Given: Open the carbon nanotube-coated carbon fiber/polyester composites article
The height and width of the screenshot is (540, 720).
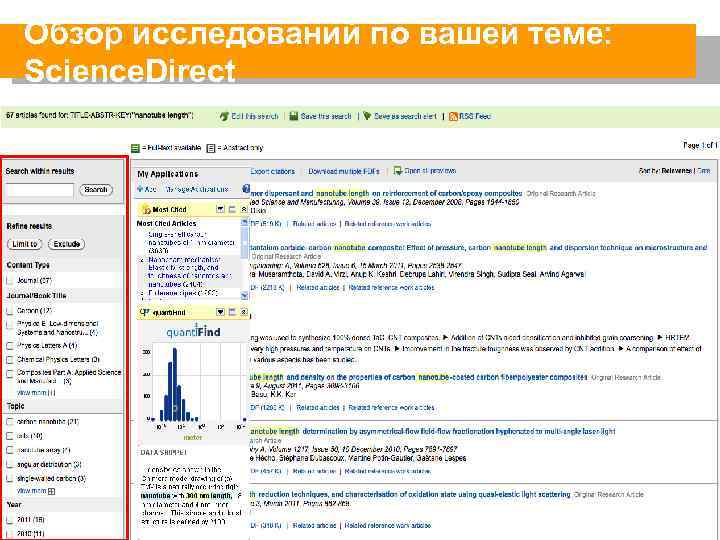Looking at the screenshot, I should pos(419,377).
